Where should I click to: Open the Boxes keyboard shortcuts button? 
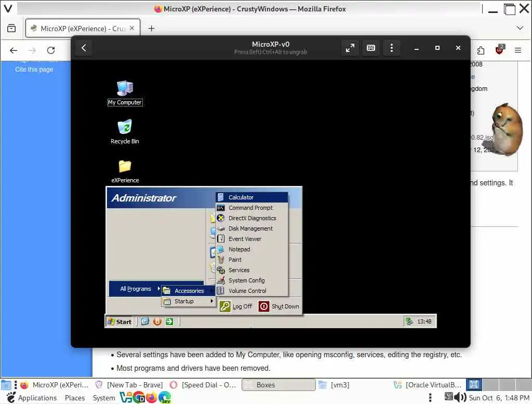pos(371,48)
